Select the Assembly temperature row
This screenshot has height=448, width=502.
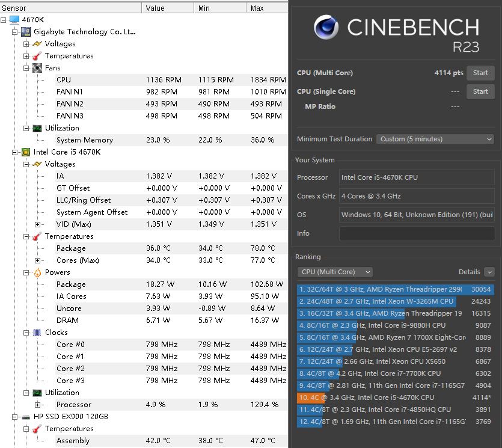(x=171, y=441)
